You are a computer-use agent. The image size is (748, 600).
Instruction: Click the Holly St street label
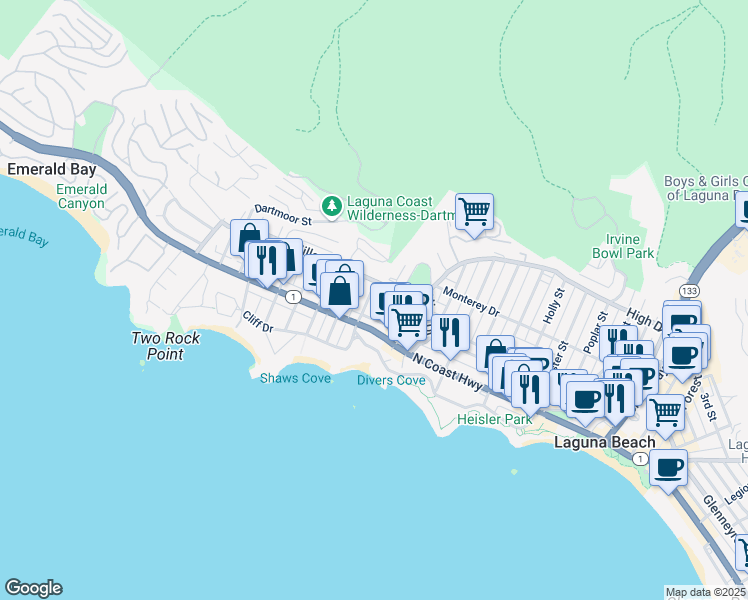pos(554,306)
